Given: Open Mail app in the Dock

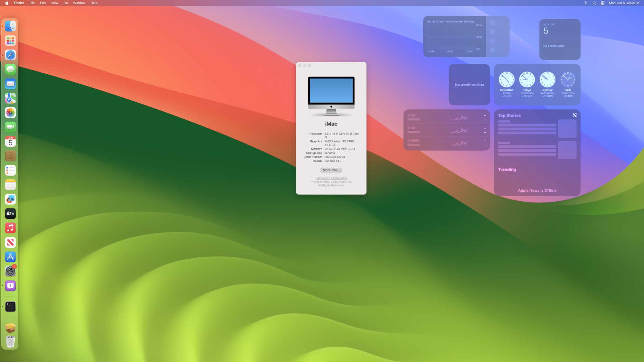Looking at the screenshot, I should click(x=10, y=84).
